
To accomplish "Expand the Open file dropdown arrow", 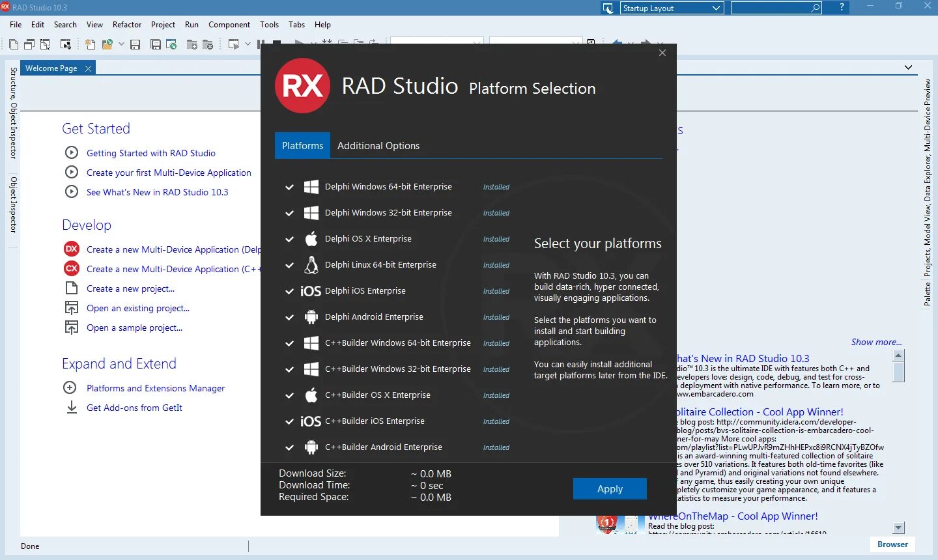I will coord(121,44).
